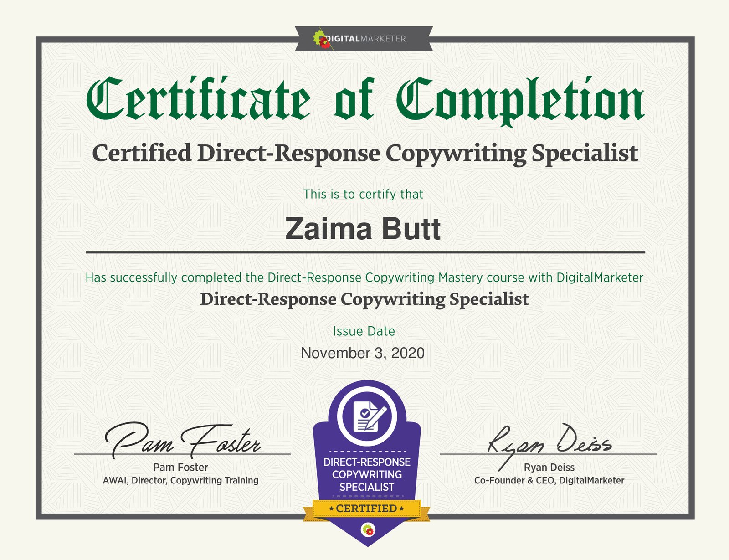
Task: Click the Certificate of Completion heading
Action: click(x=364, y=99)
